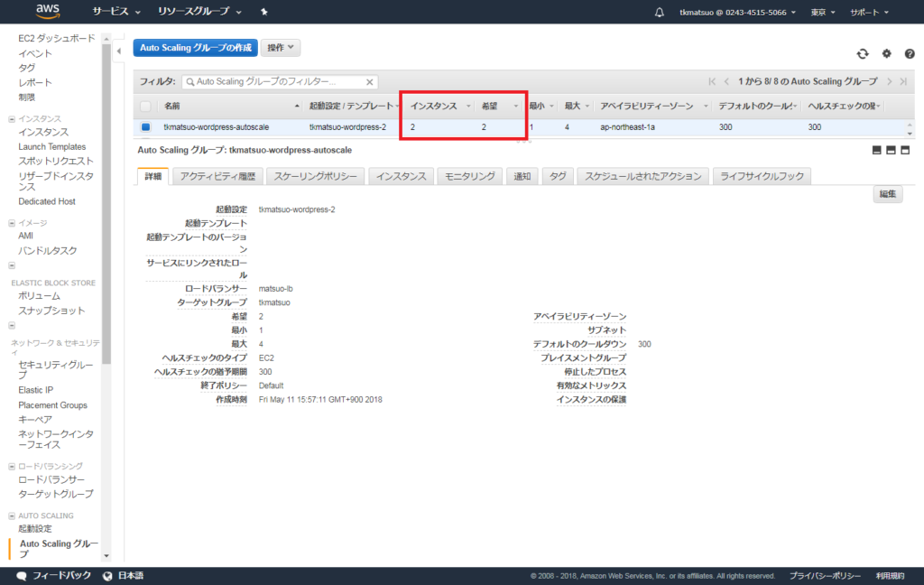Open the タグ detail tab

(558, 176)
